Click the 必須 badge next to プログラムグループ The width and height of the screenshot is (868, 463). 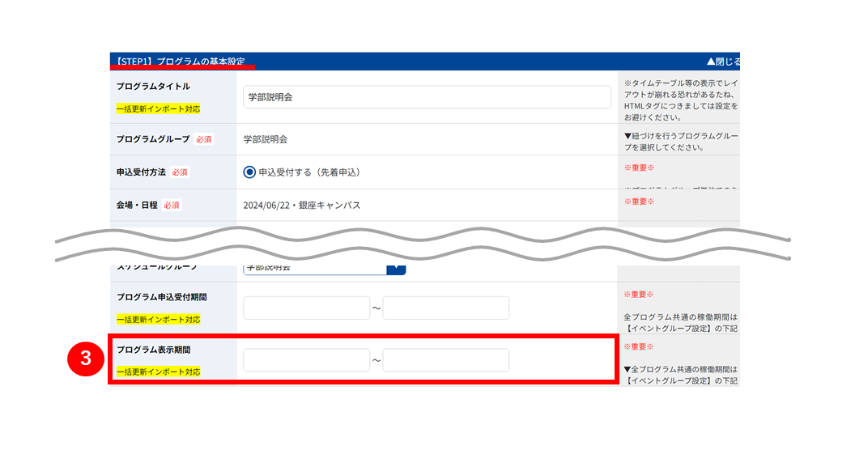(x=204, y=139)
